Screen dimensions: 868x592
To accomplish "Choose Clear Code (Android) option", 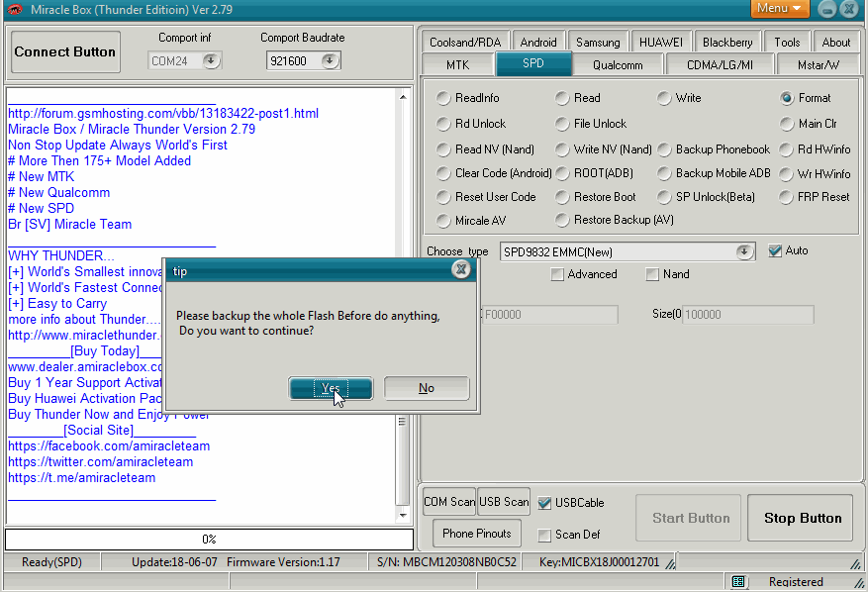I will [x=442, y=173].
